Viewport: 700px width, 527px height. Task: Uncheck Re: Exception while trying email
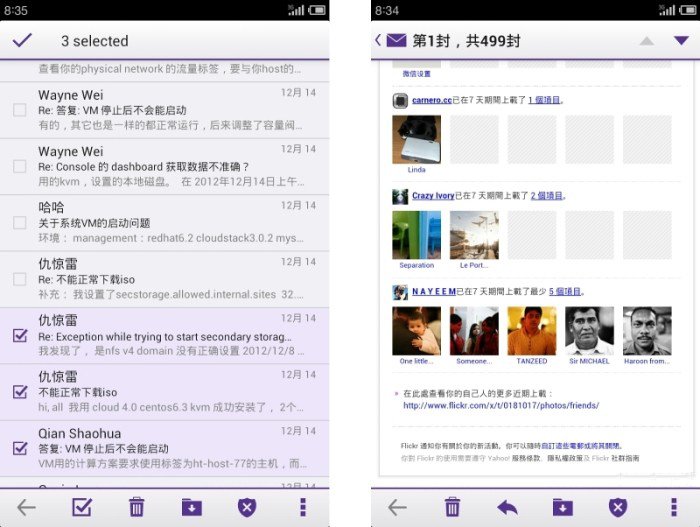[20, 335]
